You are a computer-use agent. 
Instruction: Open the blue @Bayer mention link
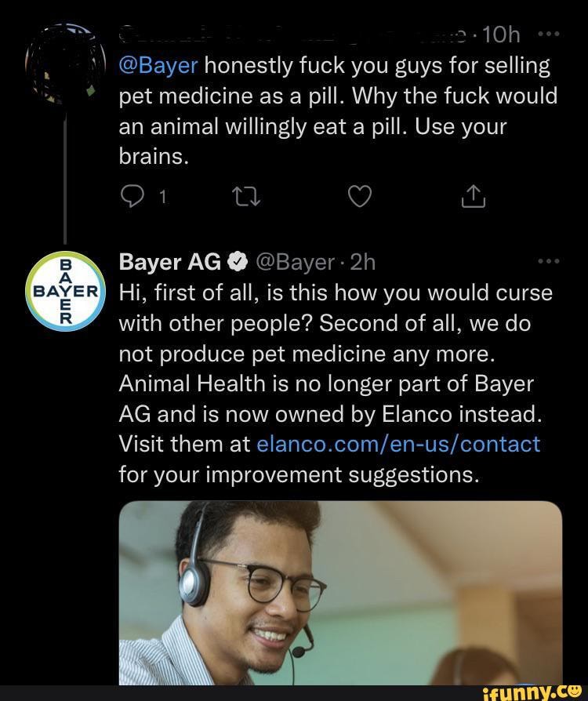click(x=160, y=65)
